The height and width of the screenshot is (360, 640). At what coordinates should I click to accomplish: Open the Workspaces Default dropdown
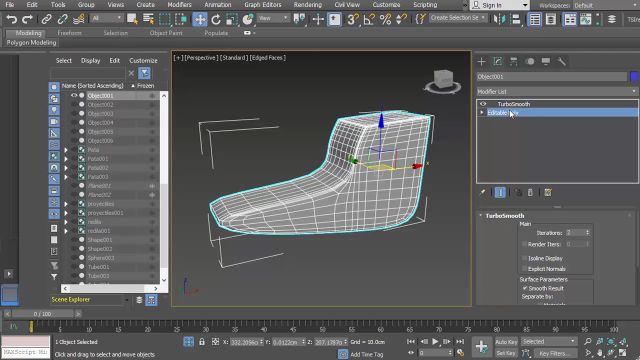coord(605,5)
